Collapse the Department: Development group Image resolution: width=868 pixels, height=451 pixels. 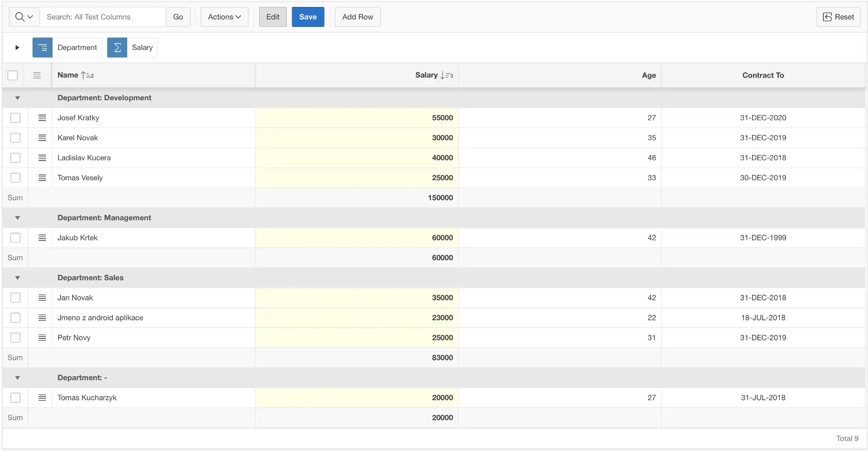(x=17, y=98)
